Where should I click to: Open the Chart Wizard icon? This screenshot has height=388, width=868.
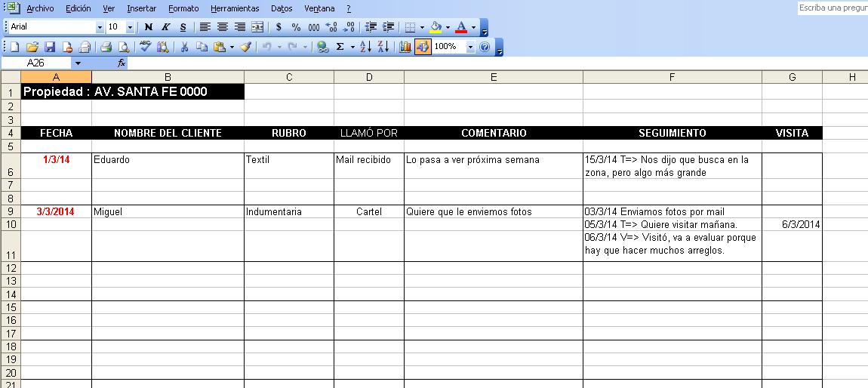tap(405, 47)
